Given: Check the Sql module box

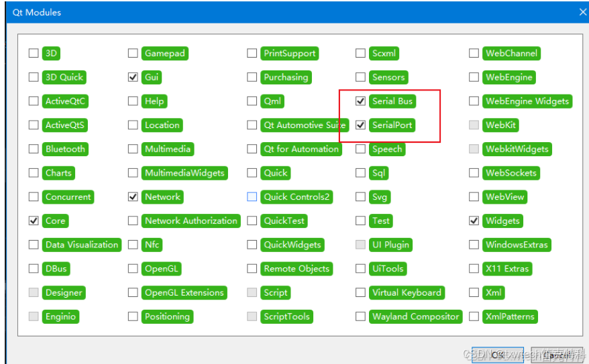Looking at the screenshot, I should (361, 173).
